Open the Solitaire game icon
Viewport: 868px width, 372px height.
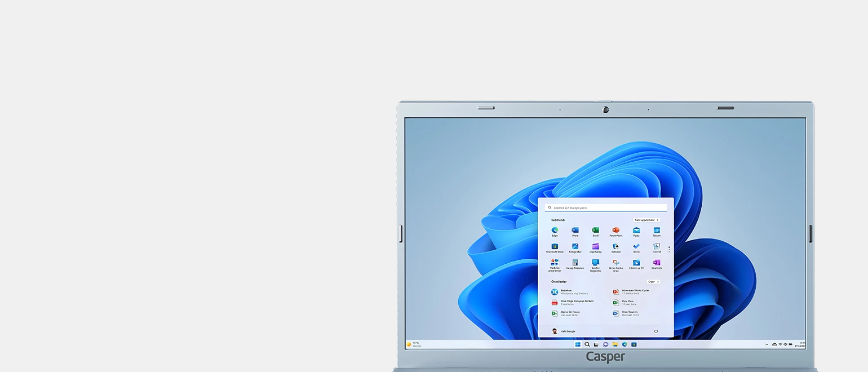pyautogui.click(x=615, y=247)
